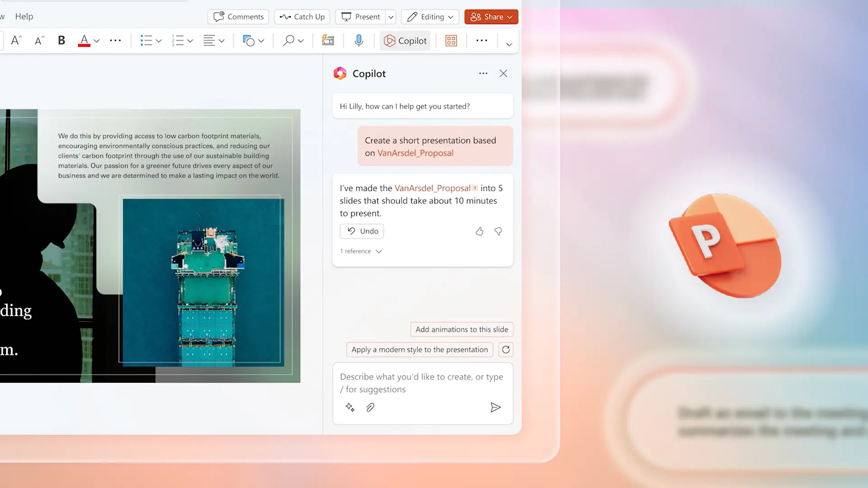The width and height of the screenshot is (868, 488).
Task: Click the Copilot prompt input field
Action: pyautogui.click(x=422, y=383)
